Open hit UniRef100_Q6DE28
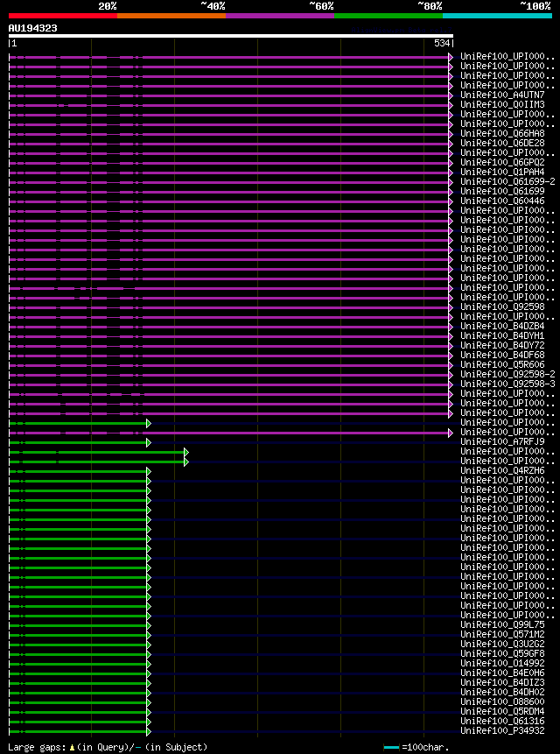This screenshot has width=560, height=754. tap(502, 144)
